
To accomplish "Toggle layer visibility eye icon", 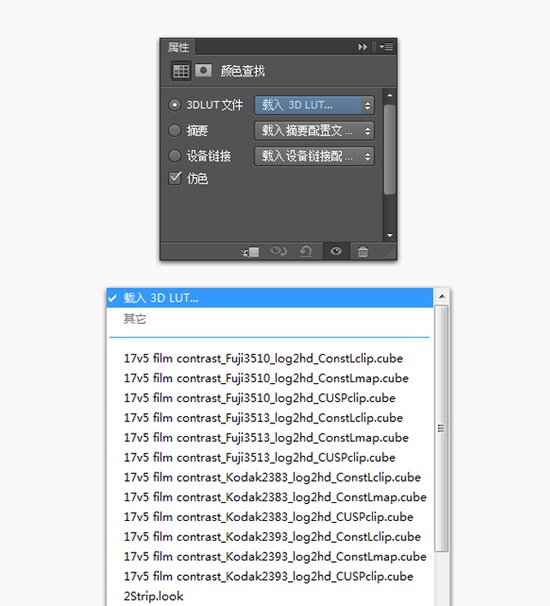I will click(336, 251).
